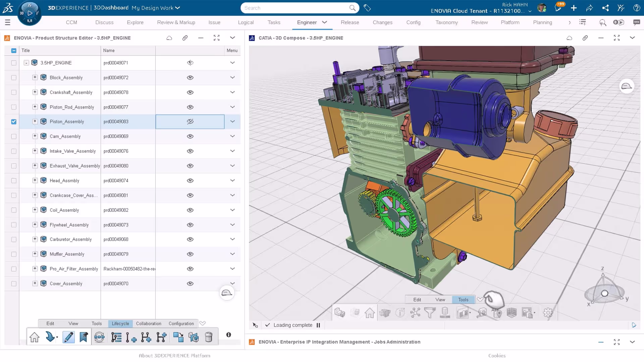The height and width of the screenshot is (362, 644).
Task: Open the hamburger menu at top left
Action: click(8, 22)
